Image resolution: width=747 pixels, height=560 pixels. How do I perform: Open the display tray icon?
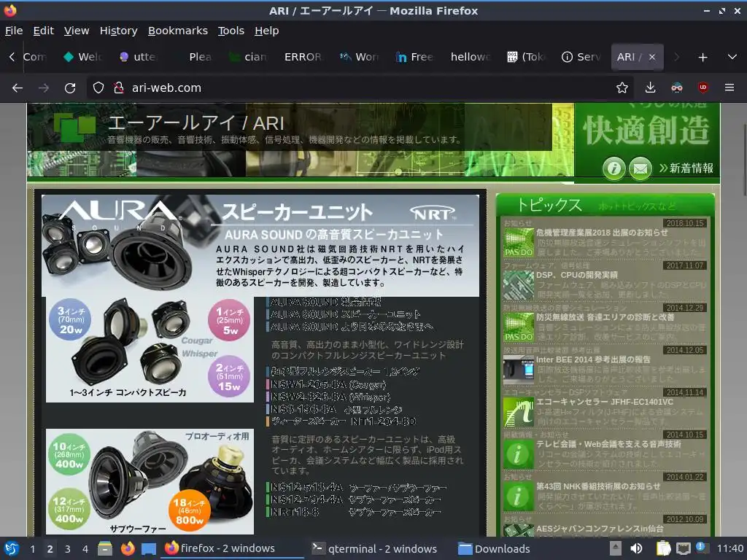click(x=683, y=548)
